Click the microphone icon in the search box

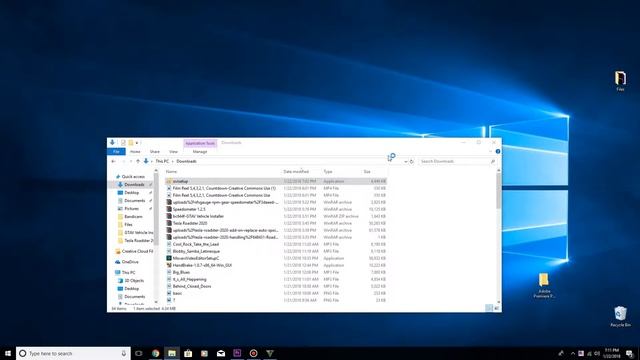[124, 353]
